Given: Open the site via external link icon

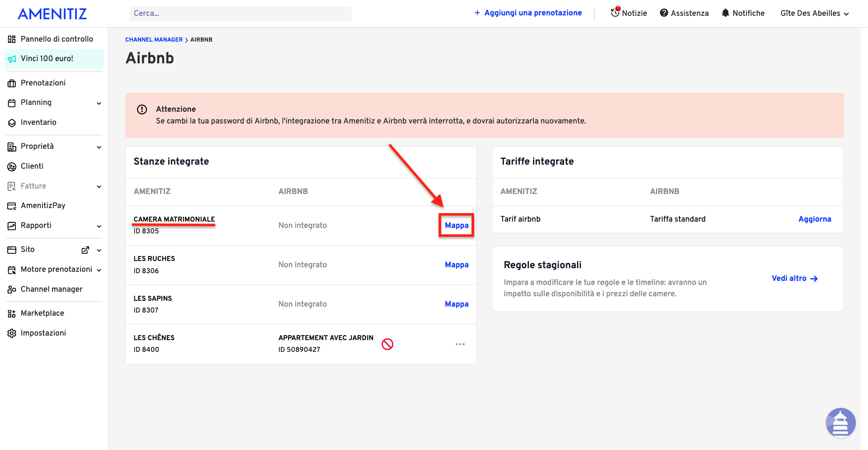Looking at the screenshot, I should 85,250.
